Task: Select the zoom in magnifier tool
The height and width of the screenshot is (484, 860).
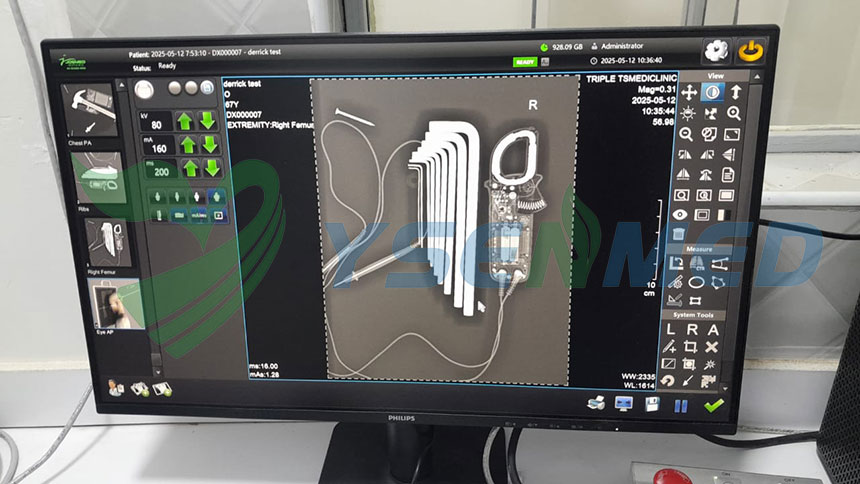Action: 734,113
